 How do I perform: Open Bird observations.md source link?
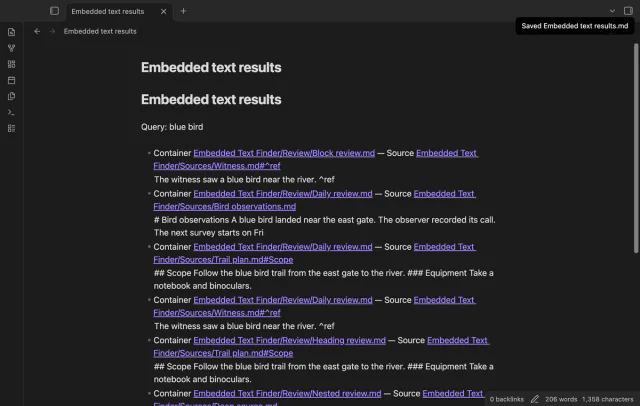coord(224,206)
